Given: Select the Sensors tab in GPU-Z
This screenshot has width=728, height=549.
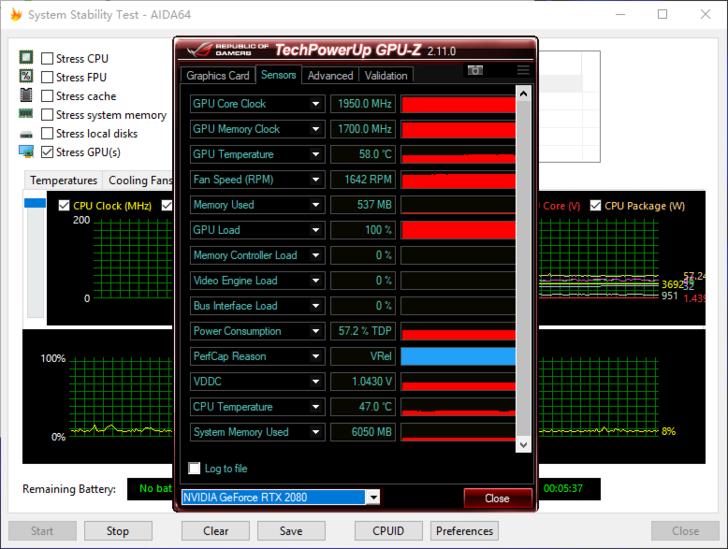Looking at the screenshot, I should point(279,74).
